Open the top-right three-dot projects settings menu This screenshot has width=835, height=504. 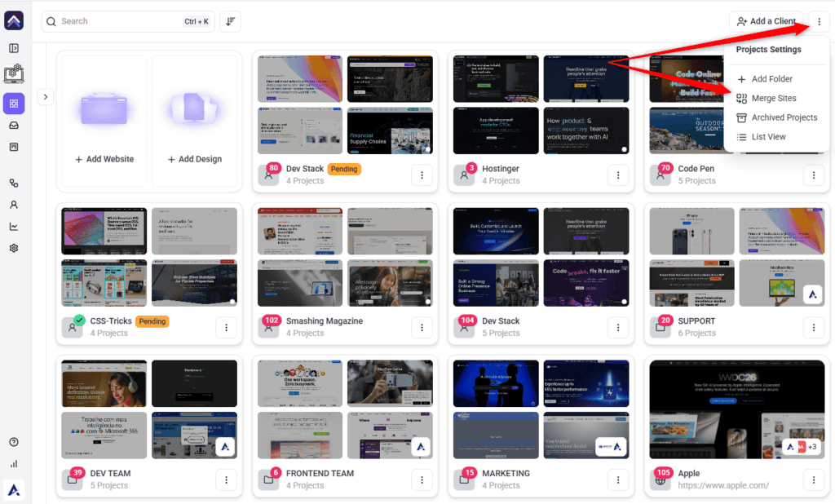[x=819, y=21]
